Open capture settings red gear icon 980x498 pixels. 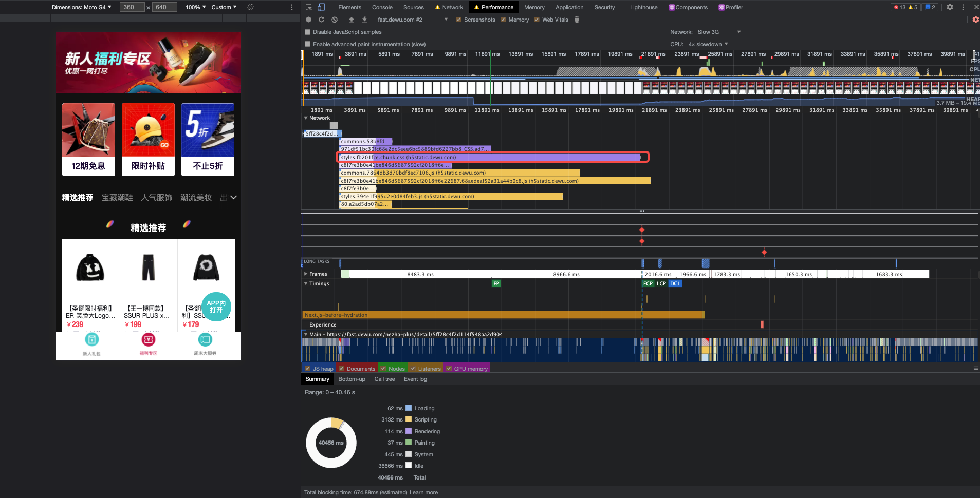click(x=975, y=20)
